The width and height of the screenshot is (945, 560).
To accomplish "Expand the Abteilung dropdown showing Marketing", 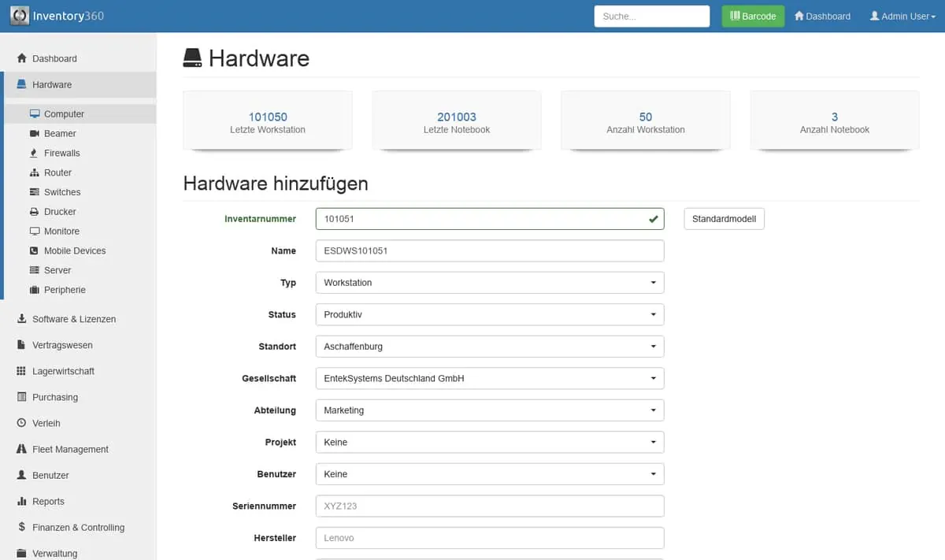I will click(x=489, y=410).
